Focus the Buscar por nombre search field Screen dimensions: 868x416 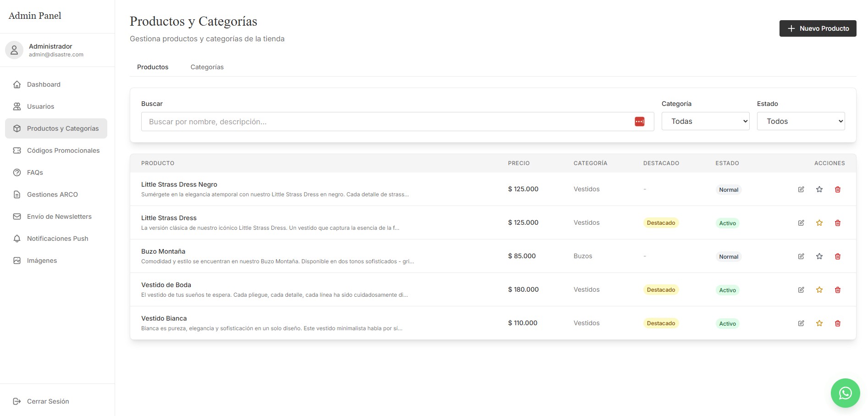(398, 122)
